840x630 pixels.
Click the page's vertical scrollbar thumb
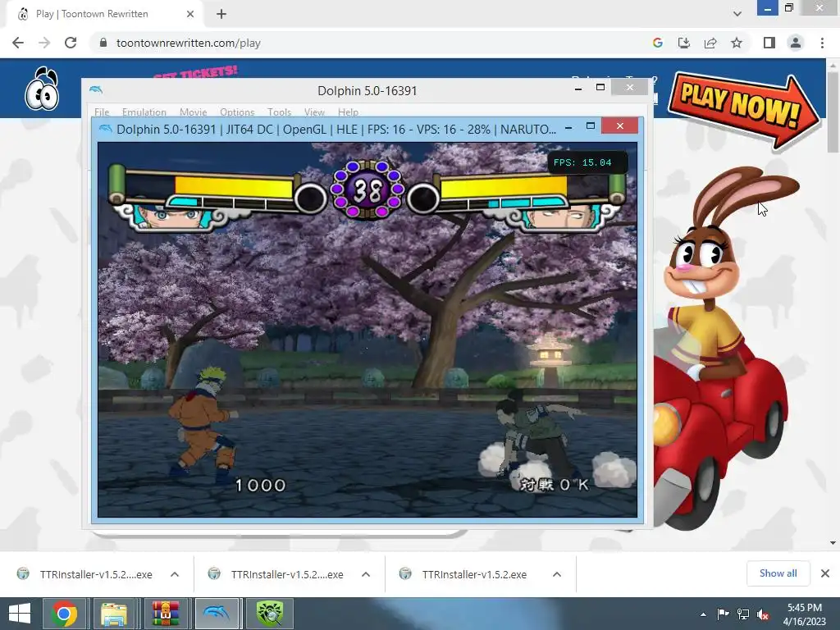click(833, 112)
